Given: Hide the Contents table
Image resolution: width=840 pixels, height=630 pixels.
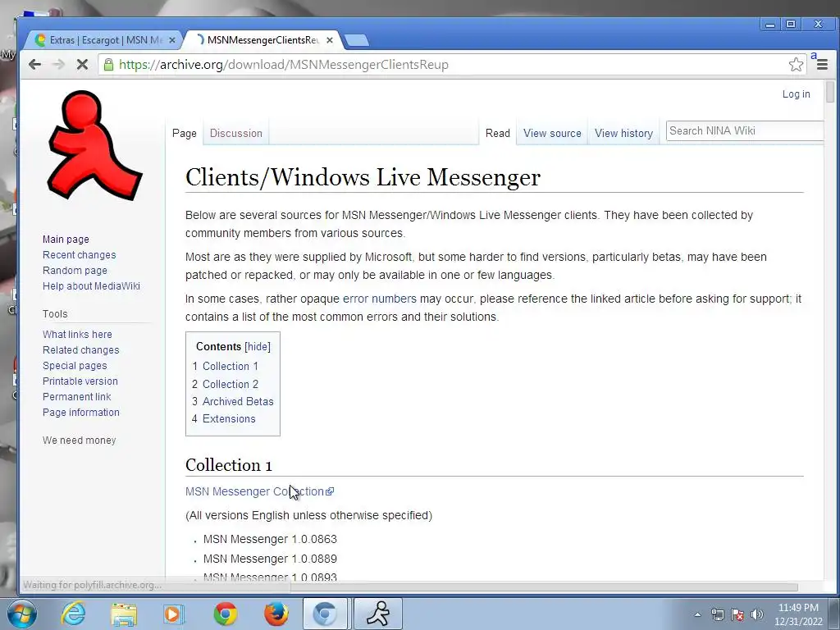Looking at the screenshot, I should [257, 347].
